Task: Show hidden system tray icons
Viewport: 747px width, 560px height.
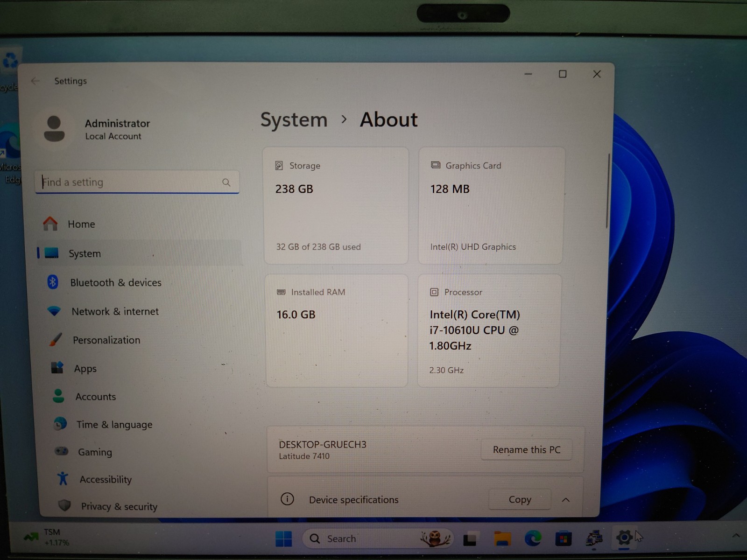Action: 736,536
